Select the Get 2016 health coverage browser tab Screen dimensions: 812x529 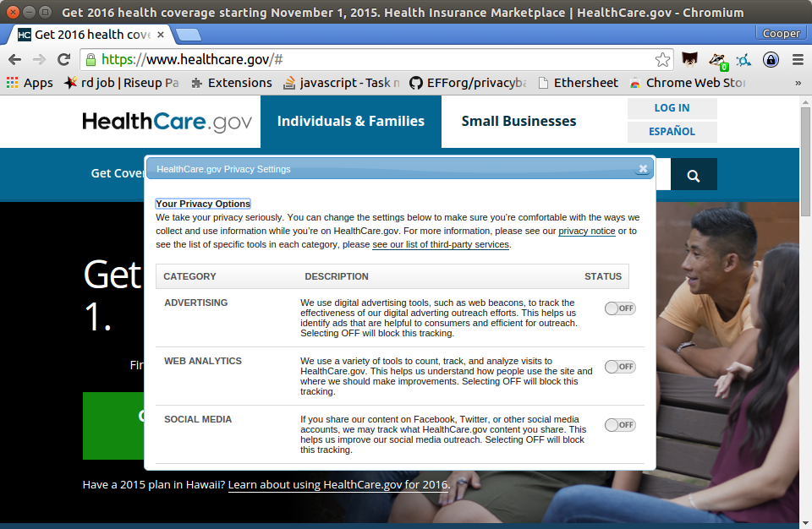(x=85, y=34)
